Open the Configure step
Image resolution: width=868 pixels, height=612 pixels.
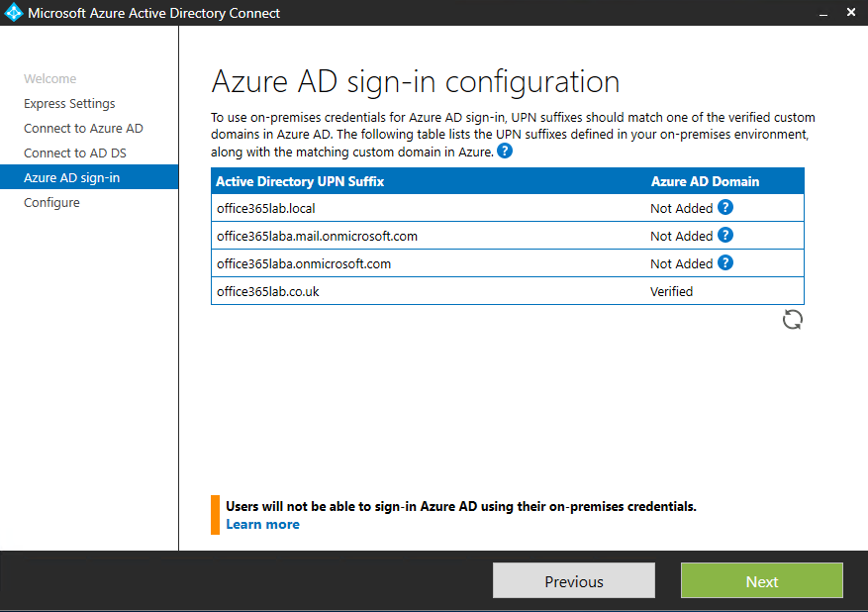pos(51,203)
